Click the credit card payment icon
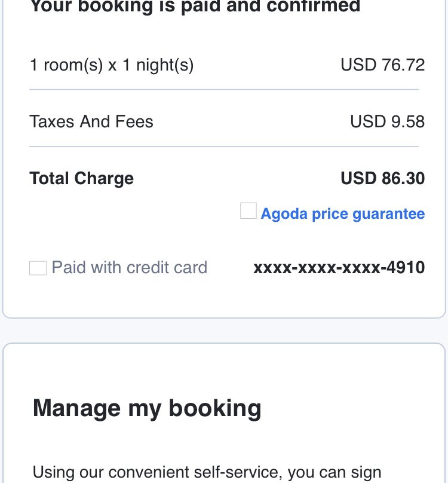 [x=38, y=268]
